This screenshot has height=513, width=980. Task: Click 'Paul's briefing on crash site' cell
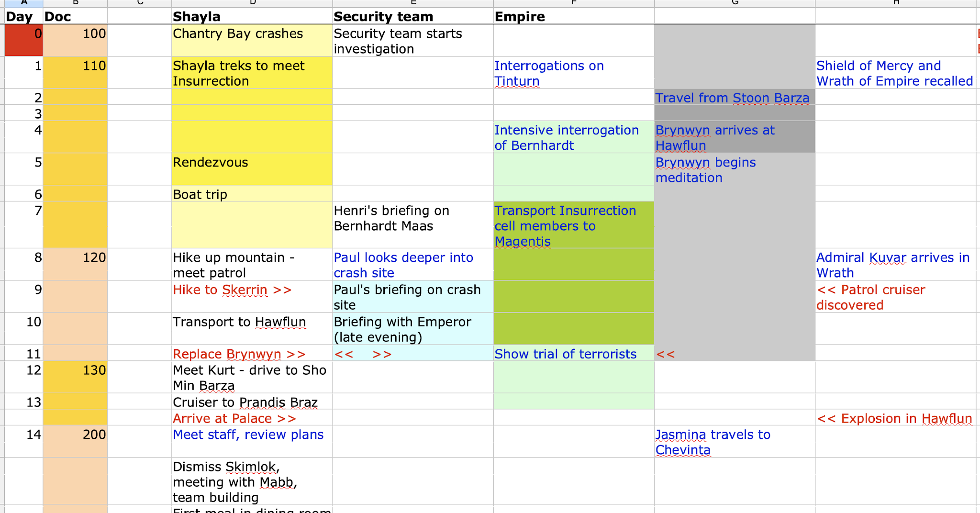(x=413, y=296)
